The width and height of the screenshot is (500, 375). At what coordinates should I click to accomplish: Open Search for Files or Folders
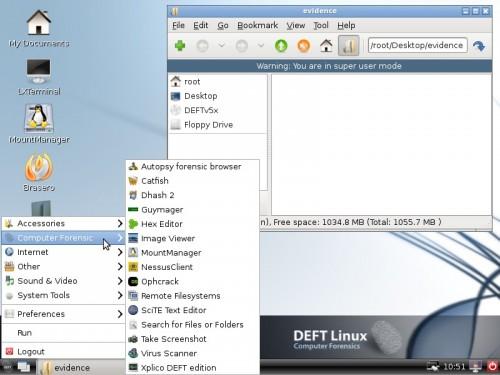pyautogui.click(x=193, y=324)
